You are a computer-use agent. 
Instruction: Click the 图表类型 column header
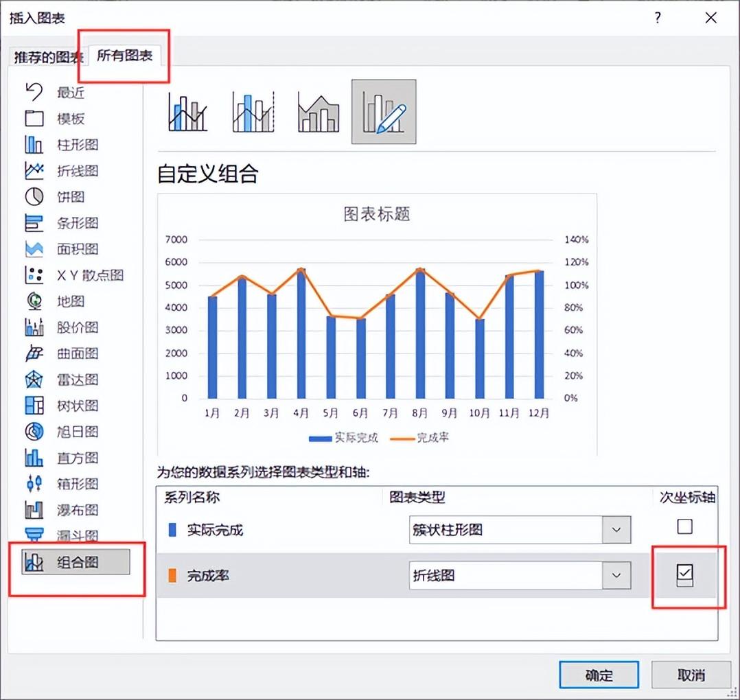[417, 497]
